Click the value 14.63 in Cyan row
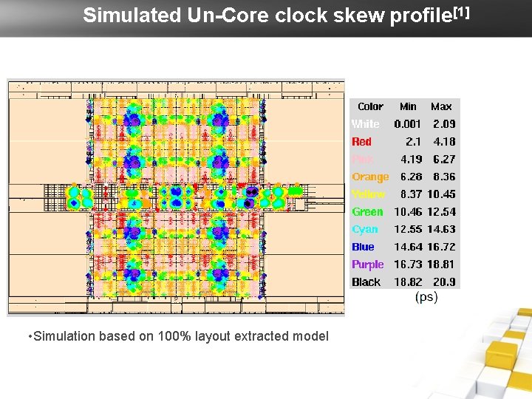 point(441,229)
